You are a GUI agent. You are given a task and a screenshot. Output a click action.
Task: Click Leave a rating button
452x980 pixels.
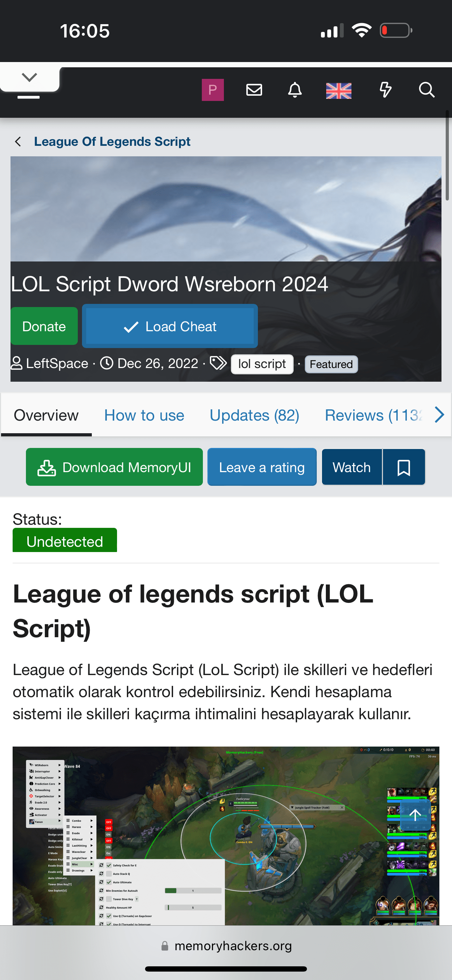point(262,467)
